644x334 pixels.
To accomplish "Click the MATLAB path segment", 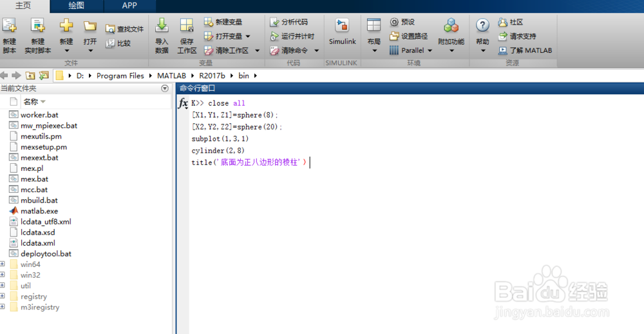I will coord(172,75).
